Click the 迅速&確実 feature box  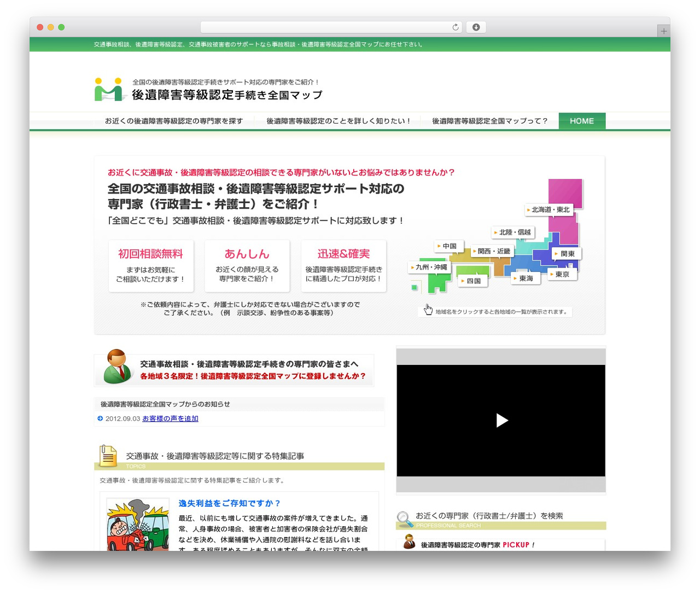point(343,266)
